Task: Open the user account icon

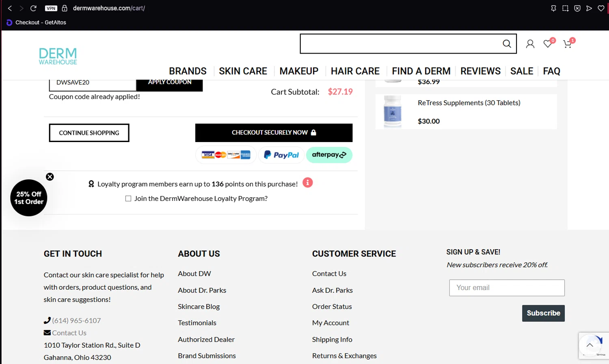Action: [x=530, y=44]
